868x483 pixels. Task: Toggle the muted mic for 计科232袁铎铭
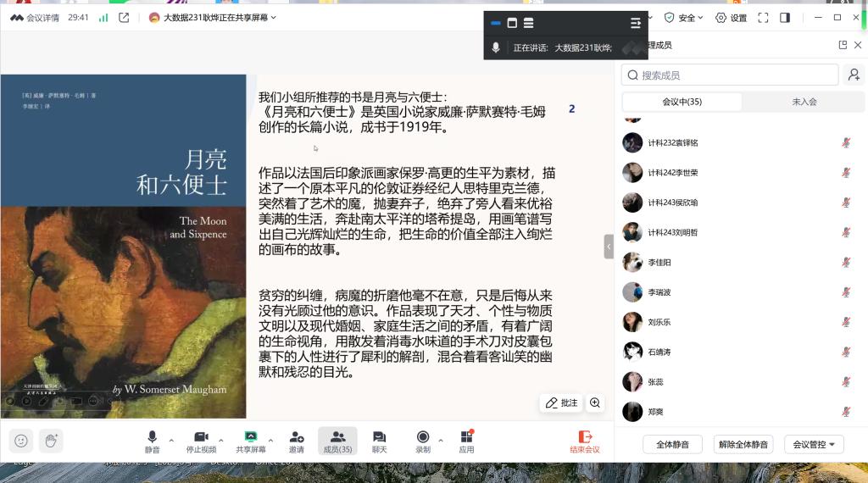click(x=846, y=142)
